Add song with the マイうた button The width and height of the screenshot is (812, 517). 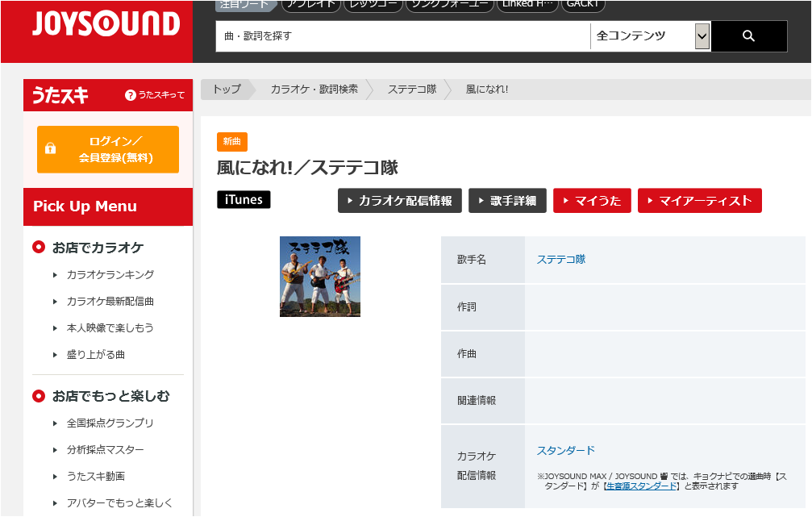pyautogui.click(x=593, y=201)
